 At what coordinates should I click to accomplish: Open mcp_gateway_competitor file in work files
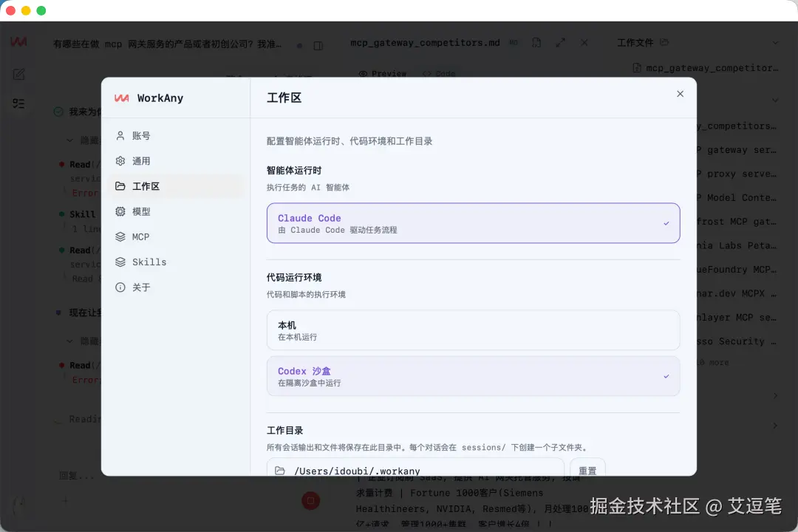[706, 68]
